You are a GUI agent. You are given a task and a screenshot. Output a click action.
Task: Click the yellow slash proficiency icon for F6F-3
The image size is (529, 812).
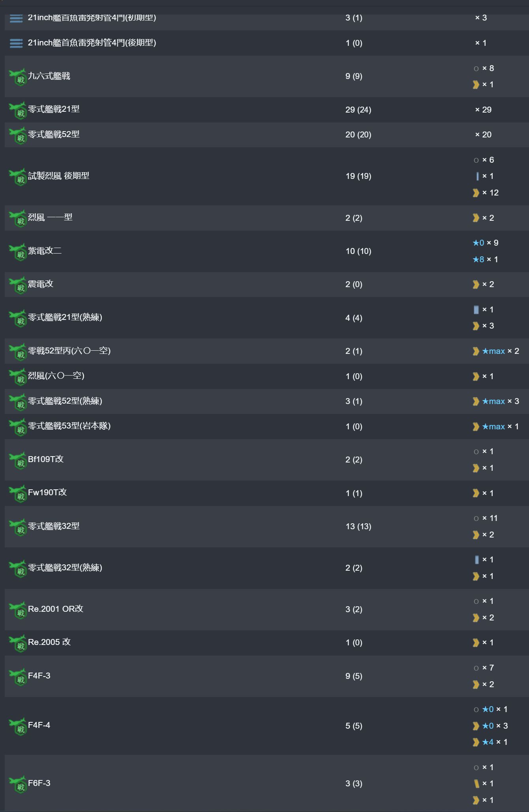(x=476, y=784)
